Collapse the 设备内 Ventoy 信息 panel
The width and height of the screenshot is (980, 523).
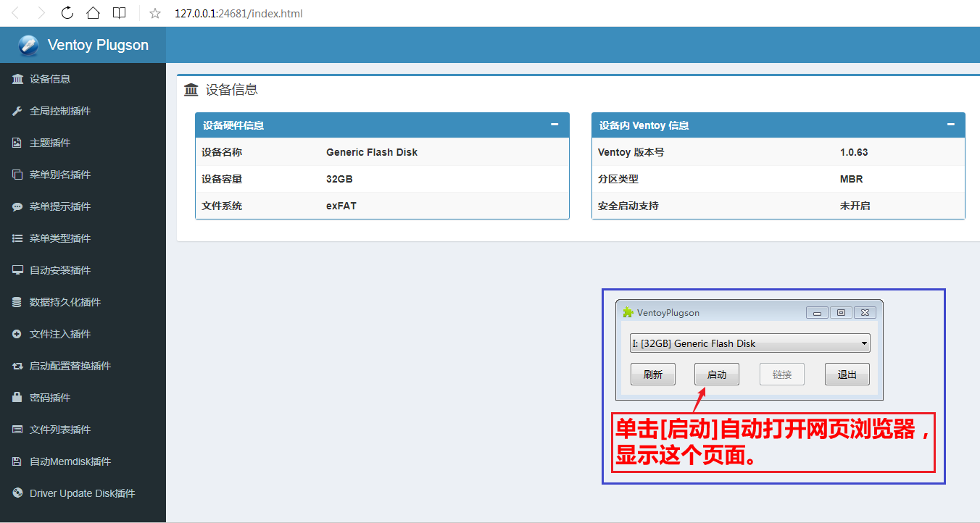(x=950, y=125)
